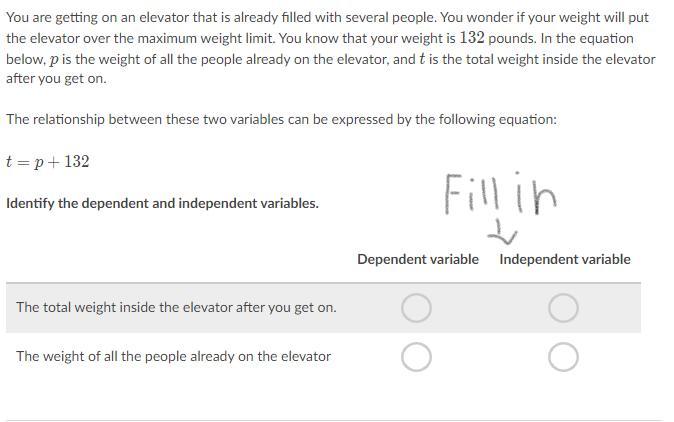This screenshot has height=422, width=674.
Task: Mark people's weight as the independent variable
Action: [x=563, y=357]
